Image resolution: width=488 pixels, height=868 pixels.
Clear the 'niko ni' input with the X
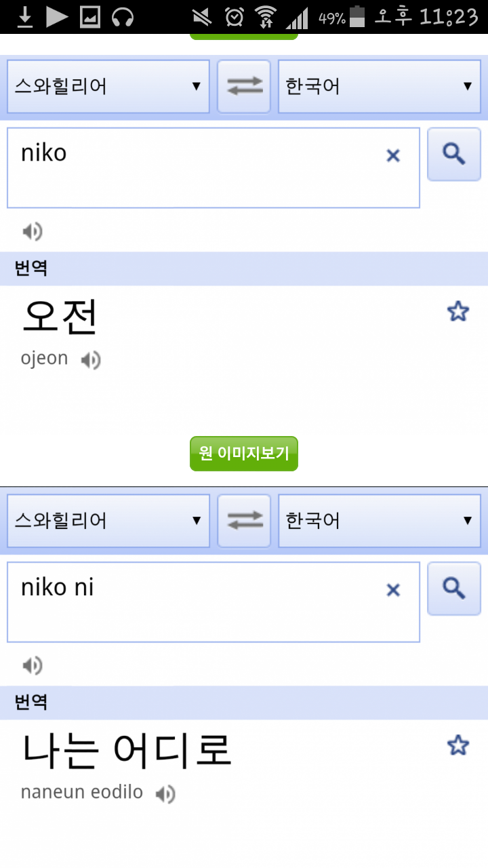pyautogui.click(x=393, y=590)
